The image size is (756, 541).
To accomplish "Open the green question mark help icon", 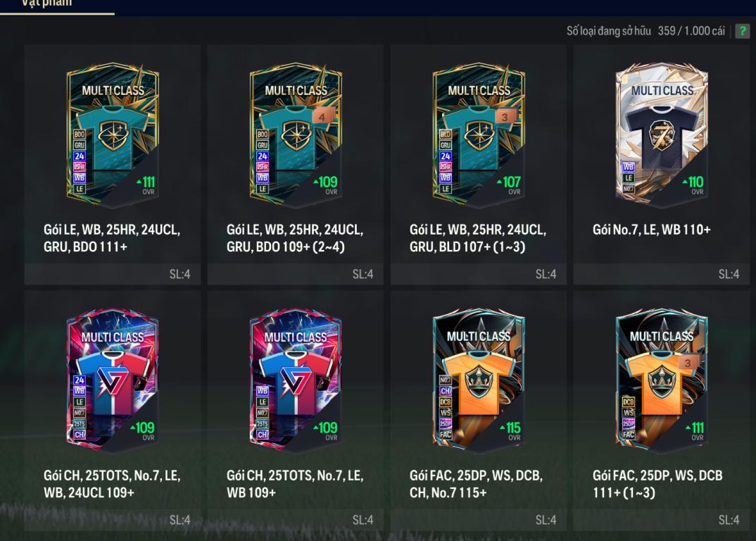I will pos(743,31).
